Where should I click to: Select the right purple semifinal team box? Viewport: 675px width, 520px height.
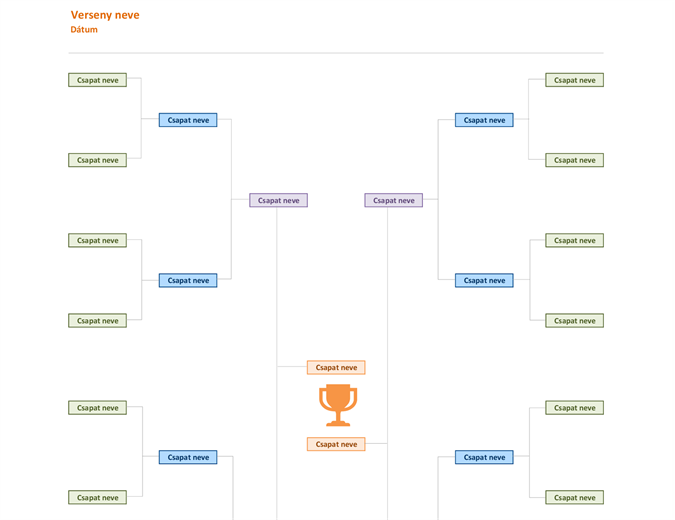click(x=393, y=200)
